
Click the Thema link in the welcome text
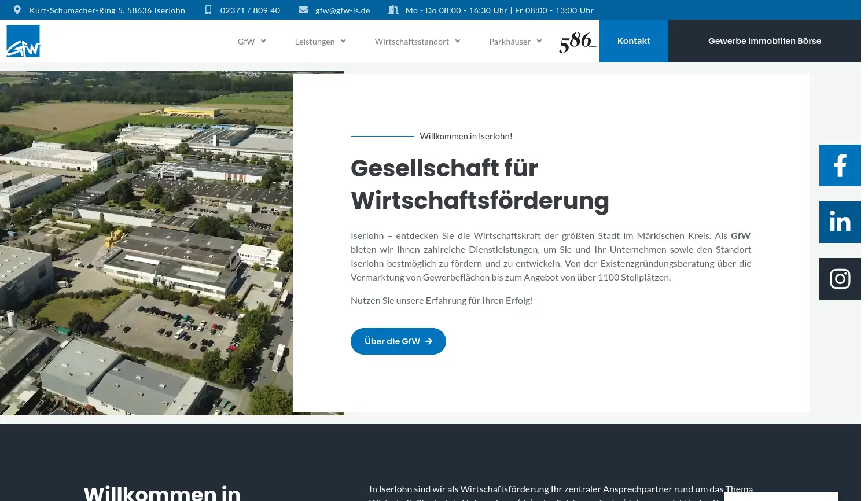738,488
